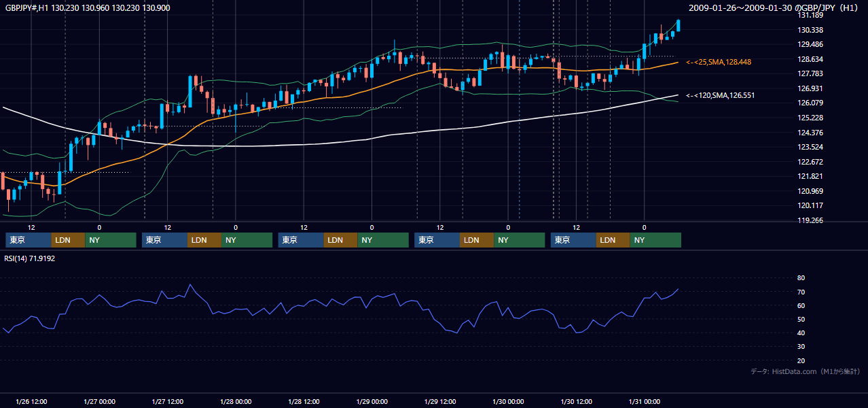Select the NY session block for 1/27
This screenshot has width=868, height=408.
[x=247, y=240]
